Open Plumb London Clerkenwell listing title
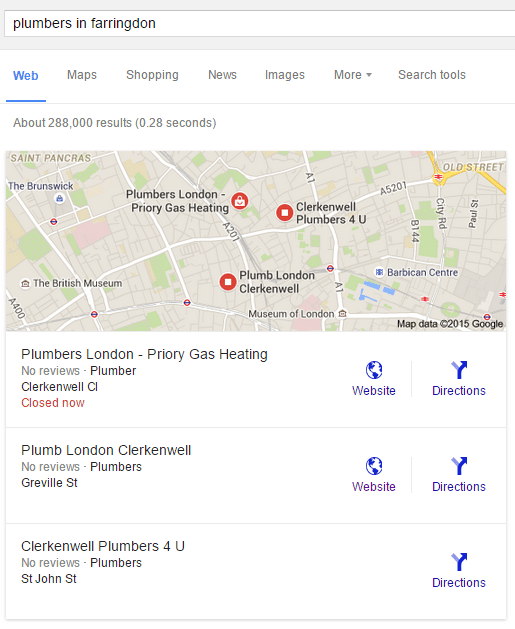The width and height of the screenshot is (515, 629). 106,450
